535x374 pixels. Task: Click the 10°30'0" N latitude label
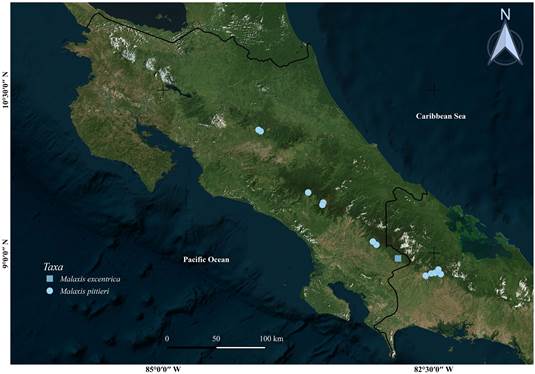(x=5, y=90)
